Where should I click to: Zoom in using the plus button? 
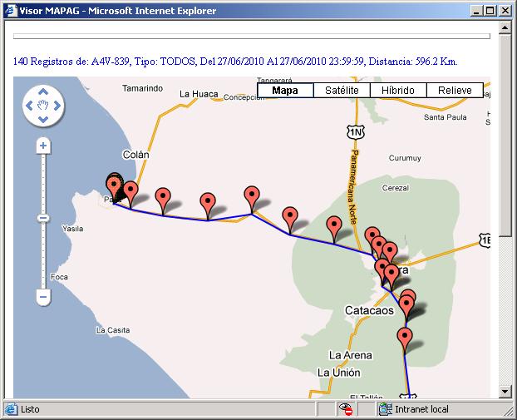pyautogui.click(x=43, y=146)
